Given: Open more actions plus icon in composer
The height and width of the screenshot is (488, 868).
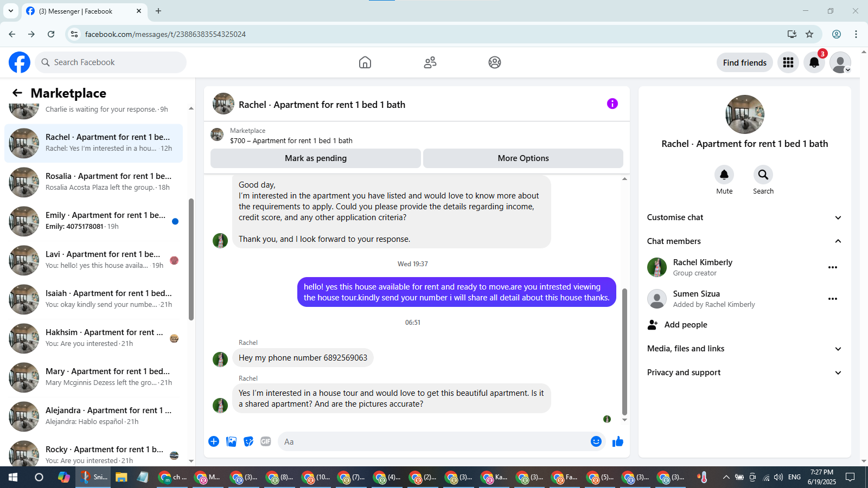Looking at the screenshot, I should tap(214, 441).
